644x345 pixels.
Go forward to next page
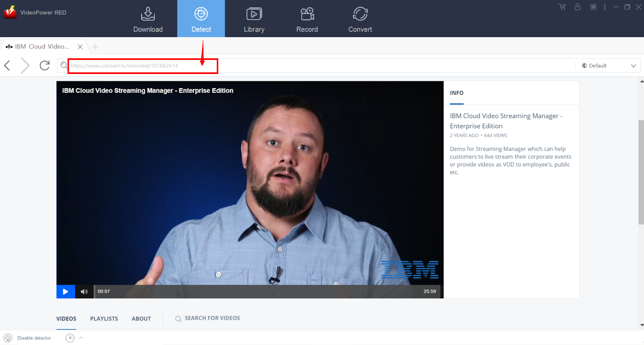click(x=25, y=65)
